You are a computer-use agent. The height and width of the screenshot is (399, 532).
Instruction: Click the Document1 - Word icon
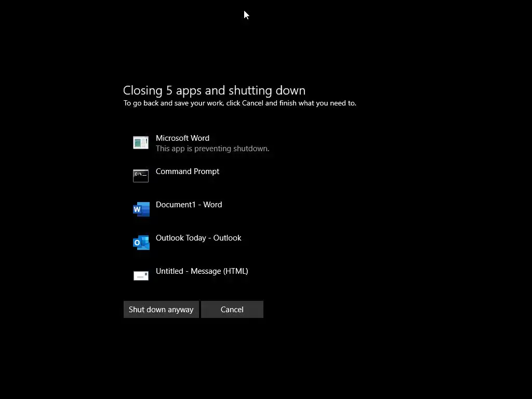click(x=141, y=209)
